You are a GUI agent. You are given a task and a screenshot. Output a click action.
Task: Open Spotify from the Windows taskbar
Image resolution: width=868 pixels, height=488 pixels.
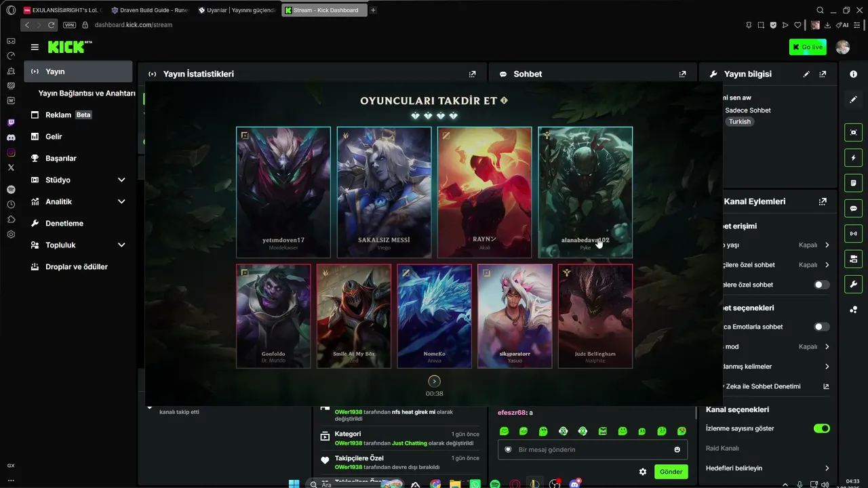click(495, 484)
